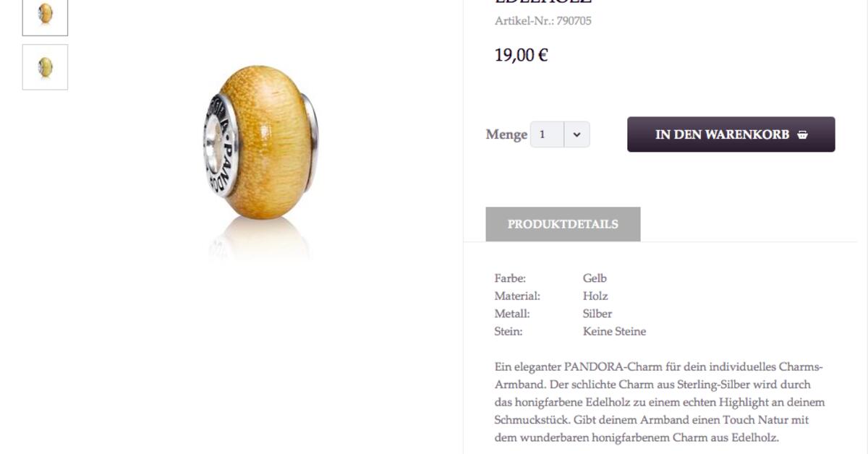
Task: Select the Gelb color value
Action: click(x=595, y=278)
